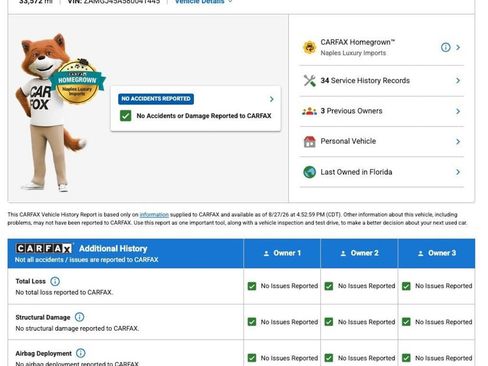Click the CARFAX Homegrown title text
The image size is (488, 366).
pos(358,42)
